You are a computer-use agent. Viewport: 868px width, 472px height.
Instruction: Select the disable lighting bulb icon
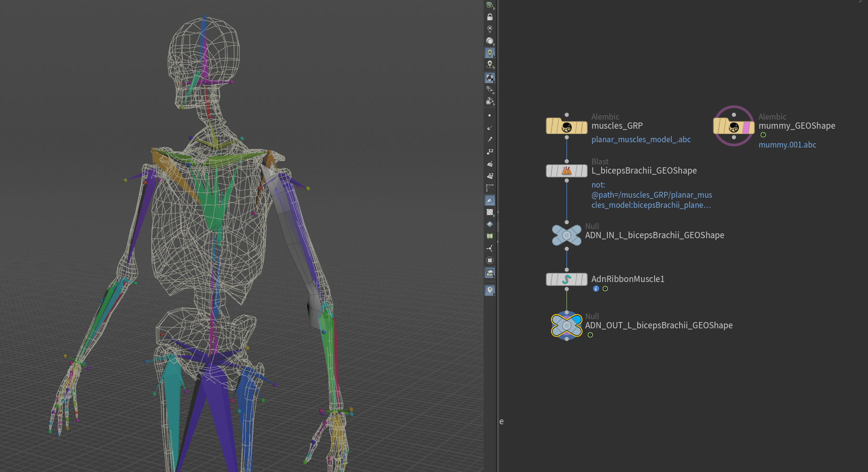click(x=490, y=29)
